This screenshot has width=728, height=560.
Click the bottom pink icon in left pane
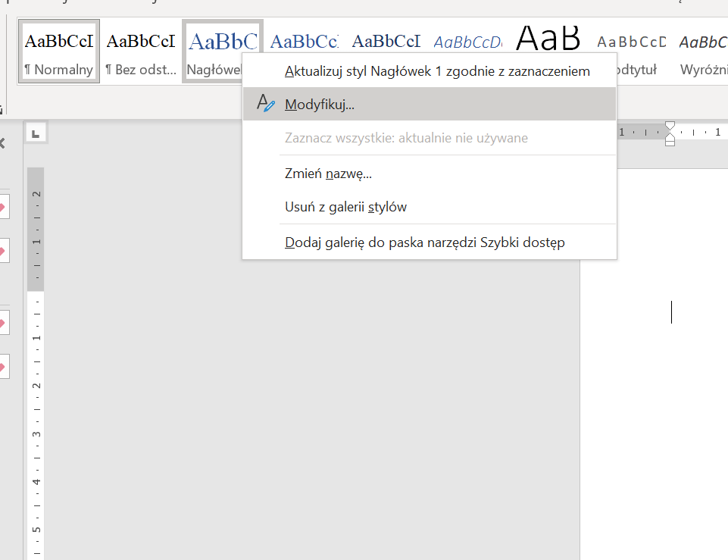(2, 368)
